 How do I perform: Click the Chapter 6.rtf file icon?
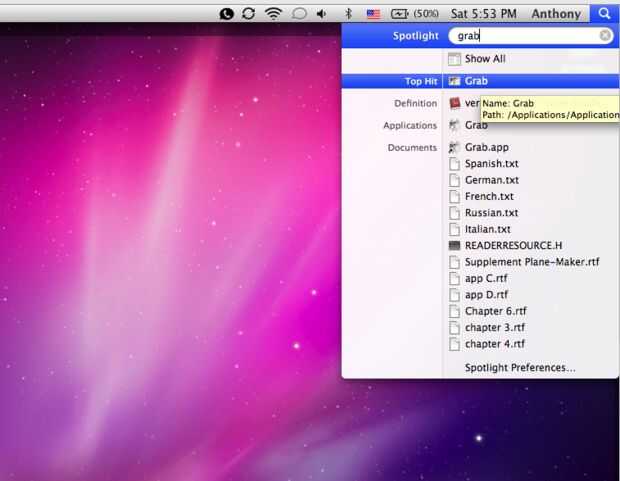454,311
